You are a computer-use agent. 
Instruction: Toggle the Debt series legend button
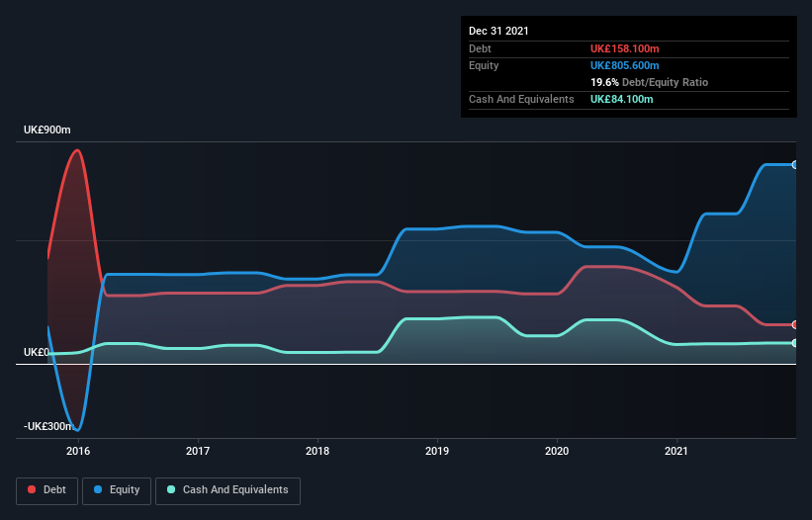(x=47, y=490)
